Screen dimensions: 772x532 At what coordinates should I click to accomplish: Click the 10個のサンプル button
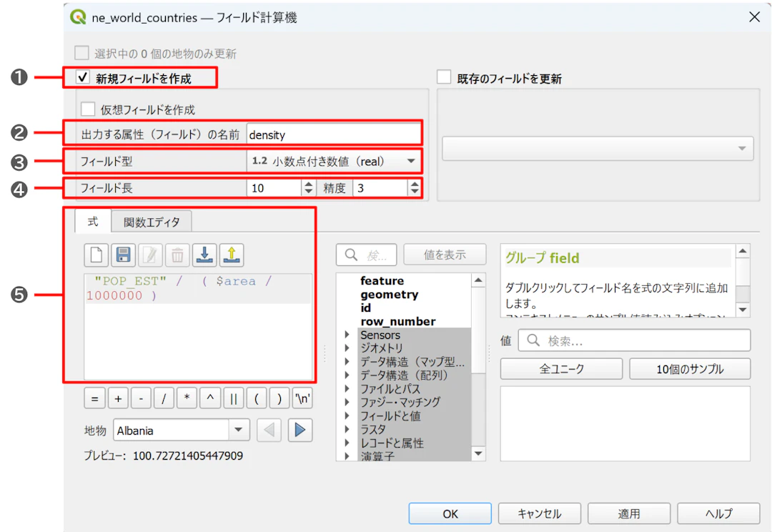point(690,369)
